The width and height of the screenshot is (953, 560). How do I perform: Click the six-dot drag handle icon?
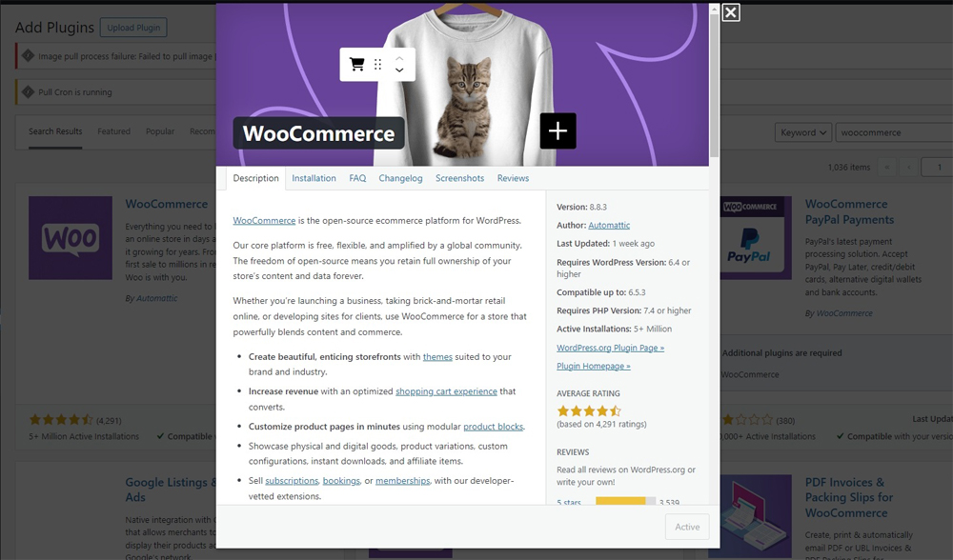(377, 65)
